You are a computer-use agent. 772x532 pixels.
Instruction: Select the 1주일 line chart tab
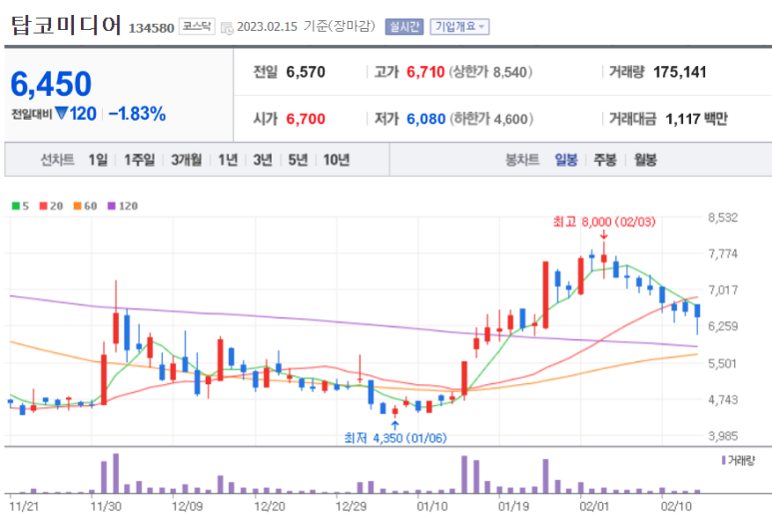coord(139,160)
